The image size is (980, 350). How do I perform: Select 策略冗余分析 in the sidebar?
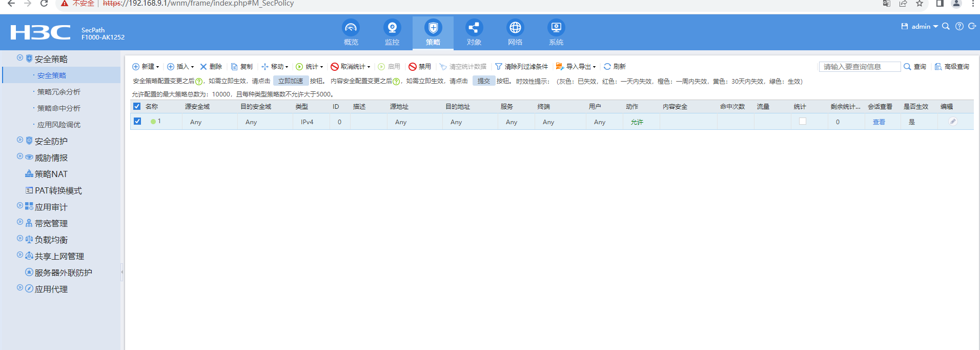[x=58, y=92]
